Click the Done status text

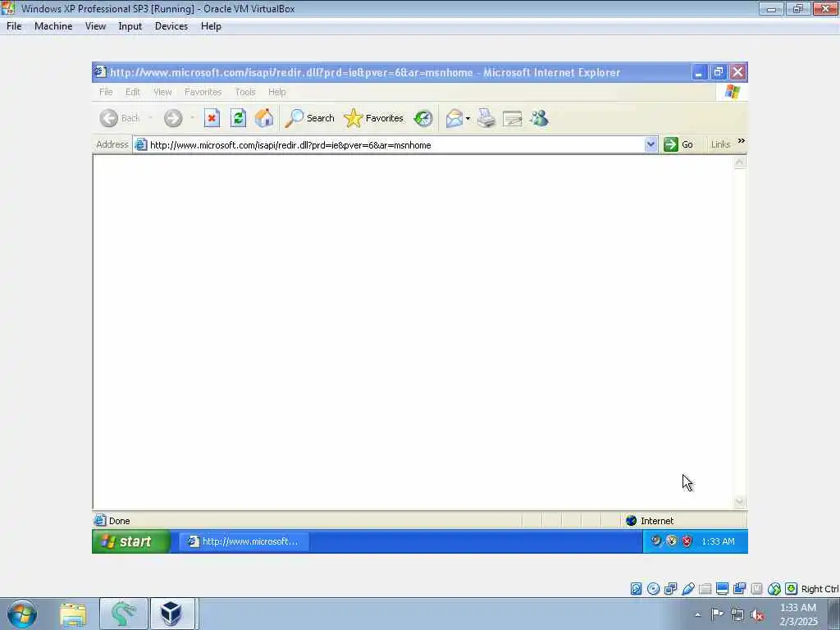point(120,521)
